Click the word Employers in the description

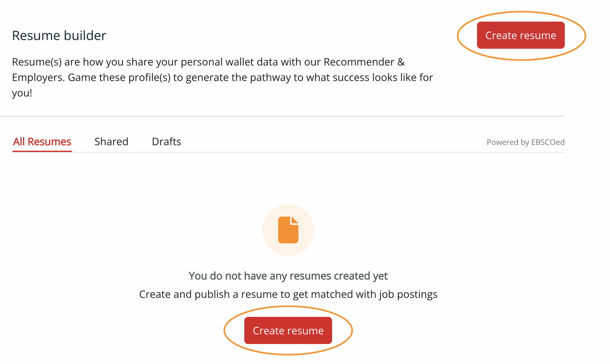click(38, 77)
